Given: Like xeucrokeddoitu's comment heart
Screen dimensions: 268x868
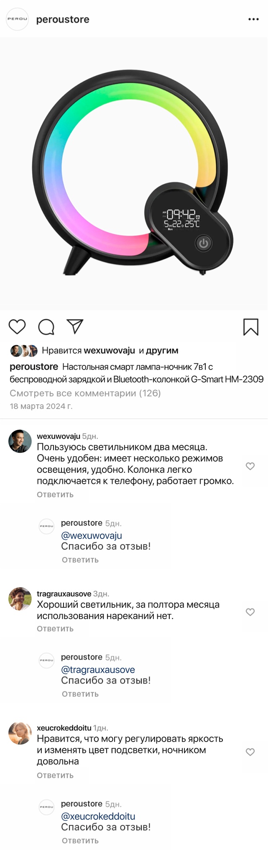Looking at the screenshot, I should [250, 752].
